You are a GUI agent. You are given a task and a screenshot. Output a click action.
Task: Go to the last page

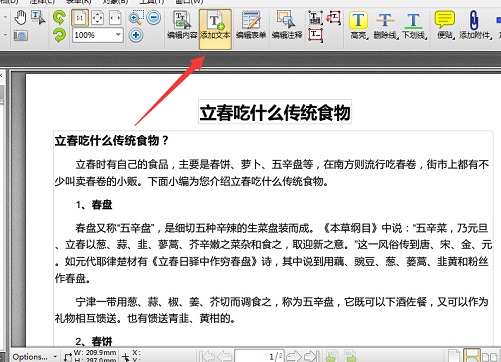[x=311, y=357]
